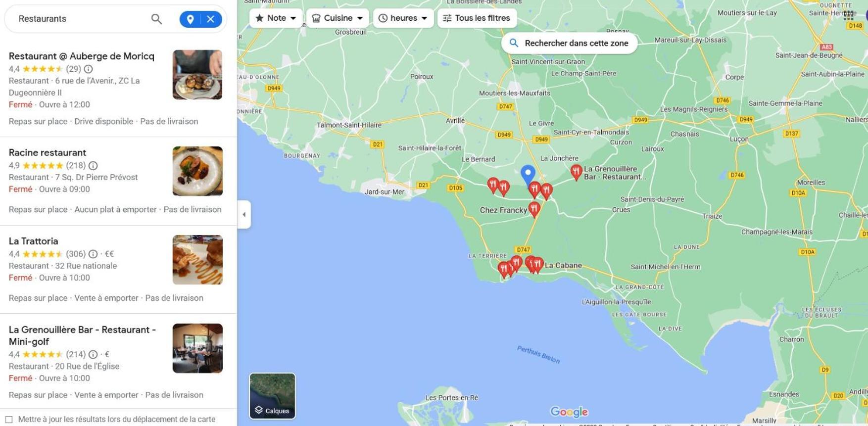The image size is (868, 426).
Task: Open the Cuisine filter dropdown
Action: pos(338,18)
